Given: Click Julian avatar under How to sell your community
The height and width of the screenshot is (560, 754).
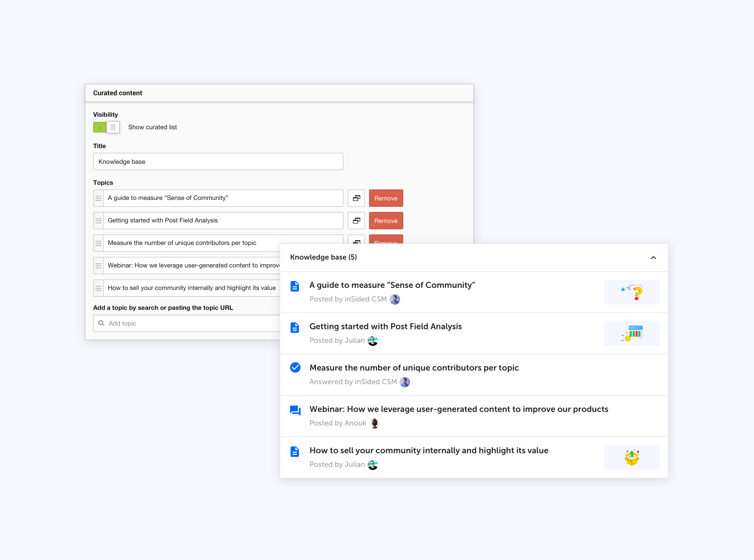Looking at the screenshot, I should point(373,465).
